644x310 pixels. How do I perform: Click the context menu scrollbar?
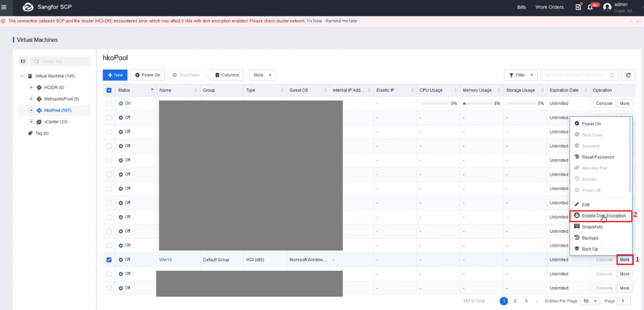[x=630, y=155]
